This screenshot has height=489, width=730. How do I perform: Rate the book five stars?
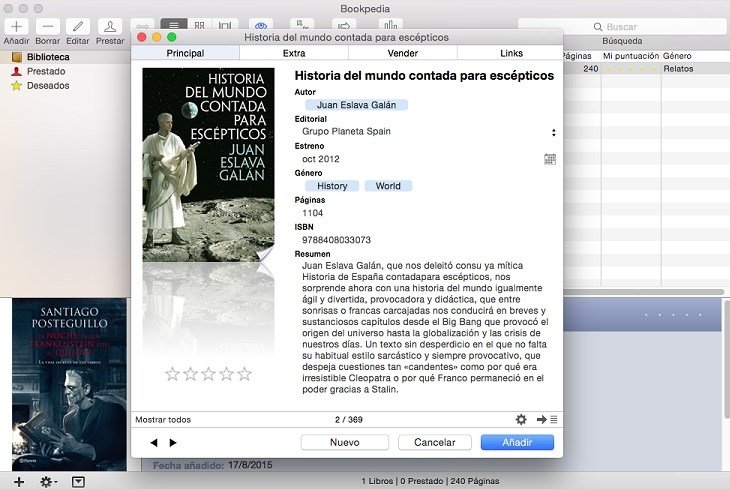244,374
